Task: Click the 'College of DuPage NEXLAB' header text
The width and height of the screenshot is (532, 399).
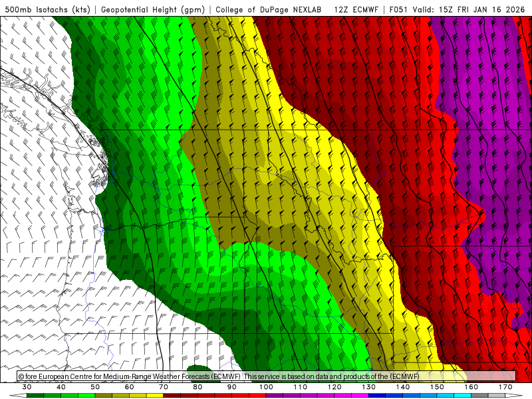Action: 269,10
